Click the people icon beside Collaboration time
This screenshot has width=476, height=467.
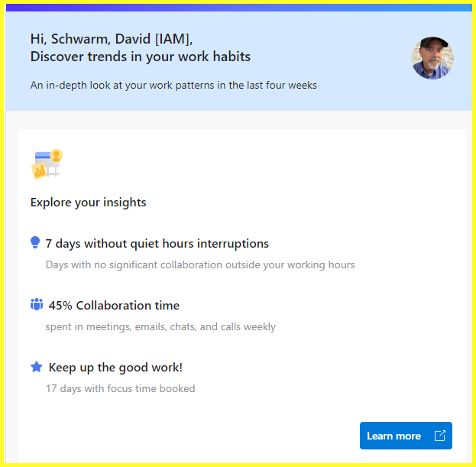[x=37, y=305]
